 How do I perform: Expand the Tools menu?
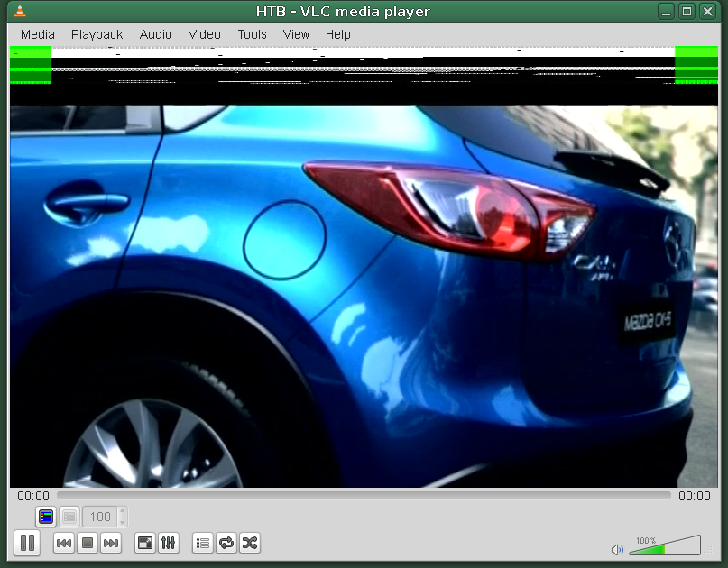[x=252, y=34]
